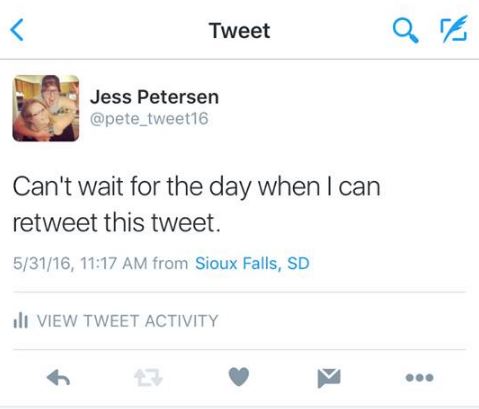Screen dimensions: 479x409
Task: Click the bar chart analytics icon
Action: tap(21, 320)
